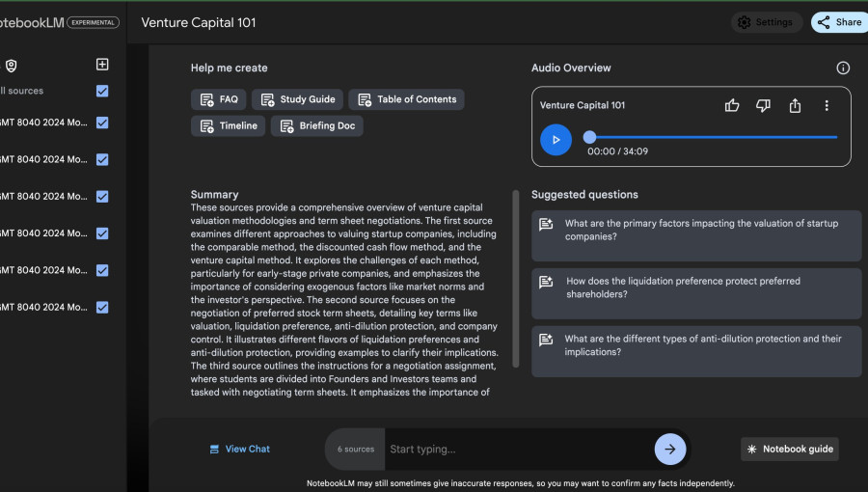Click icon beside the liquidation preference question
Image resolution: width=868 pixels, height=492 pixels.
(x=546, y=282)
